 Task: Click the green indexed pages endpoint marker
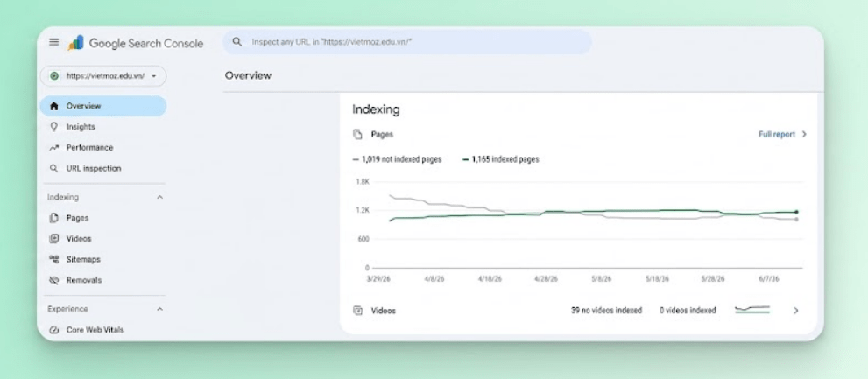coord(796,212)
